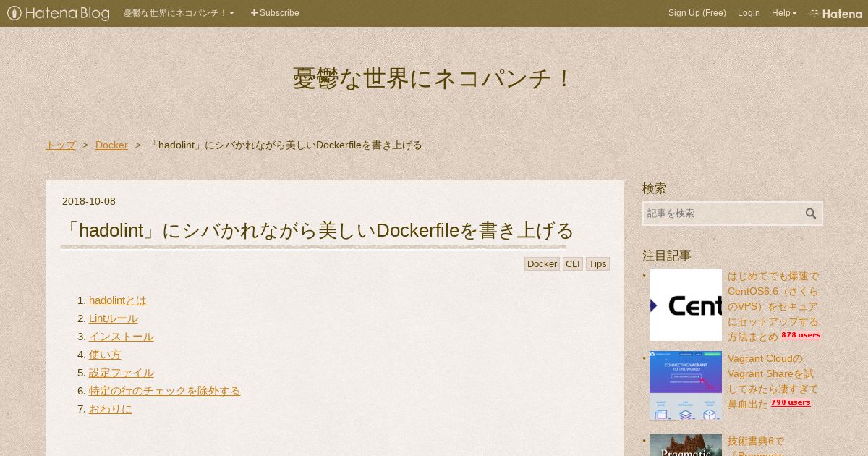
Task: Open Sign Up (Free) link
Action: tap(697, 13)
